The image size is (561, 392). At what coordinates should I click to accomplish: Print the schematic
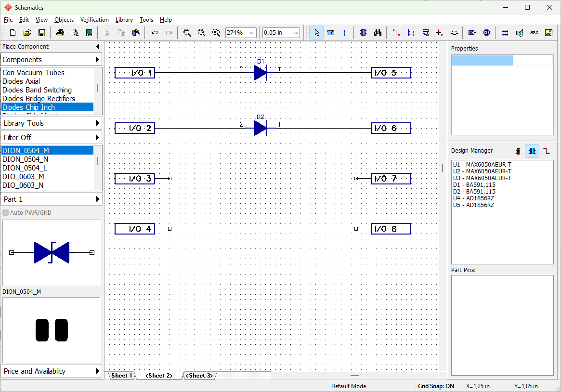(x=60, y=33)
